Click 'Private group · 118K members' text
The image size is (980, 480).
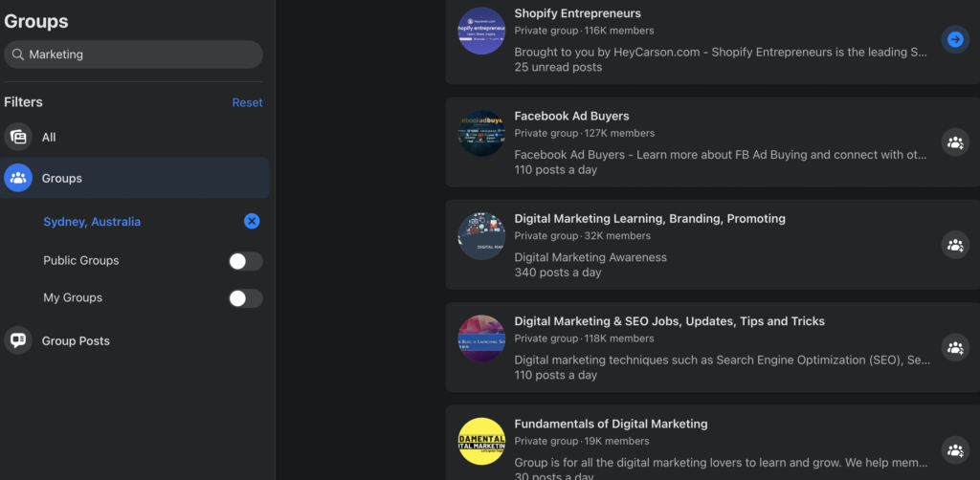coord(585,338)
